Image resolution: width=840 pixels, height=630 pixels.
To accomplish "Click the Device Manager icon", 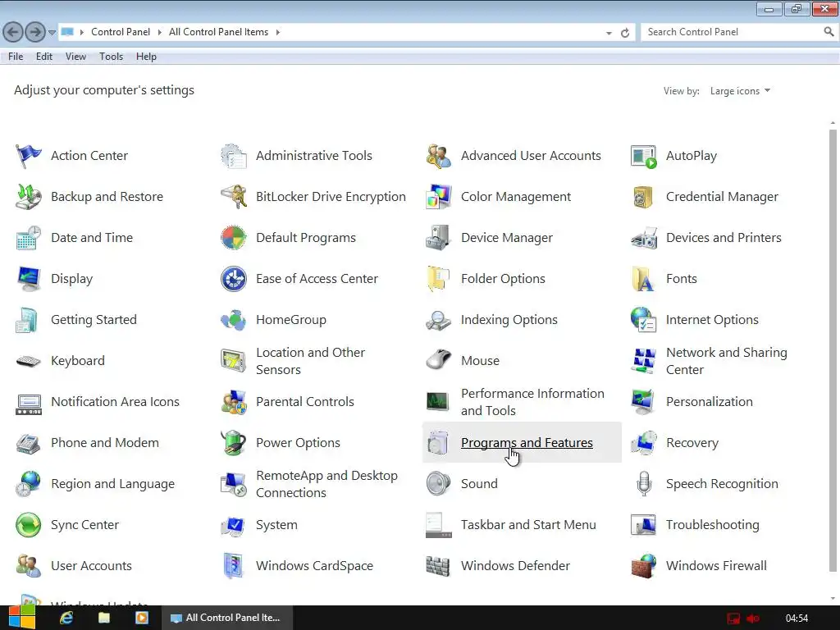I will pyautogui.click(x=438, y=238).
